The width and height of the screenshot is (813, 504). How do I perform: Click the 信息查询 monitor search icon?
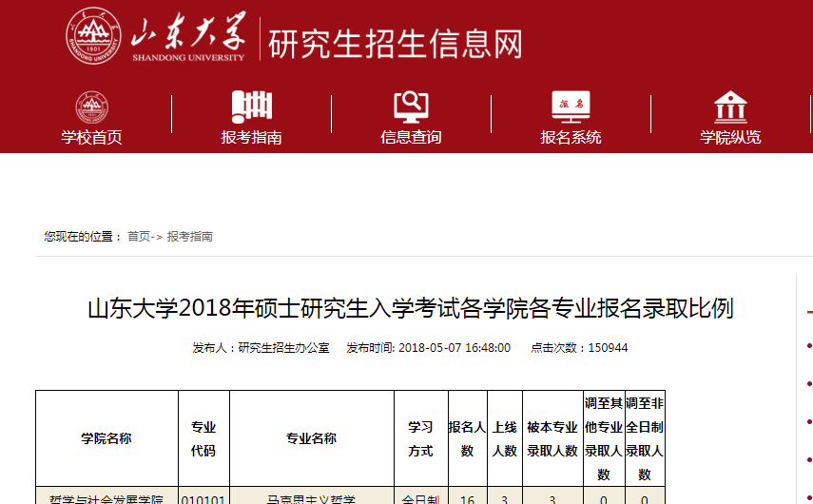pos(411,106)
